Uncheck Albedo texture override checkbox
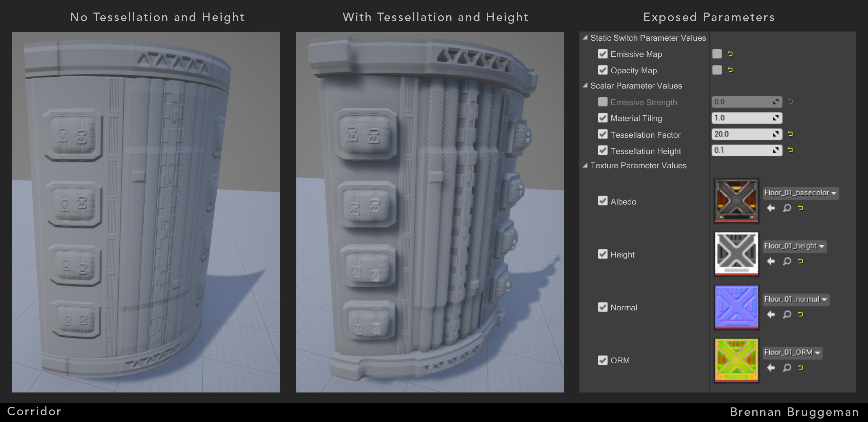 coord(603,201)
